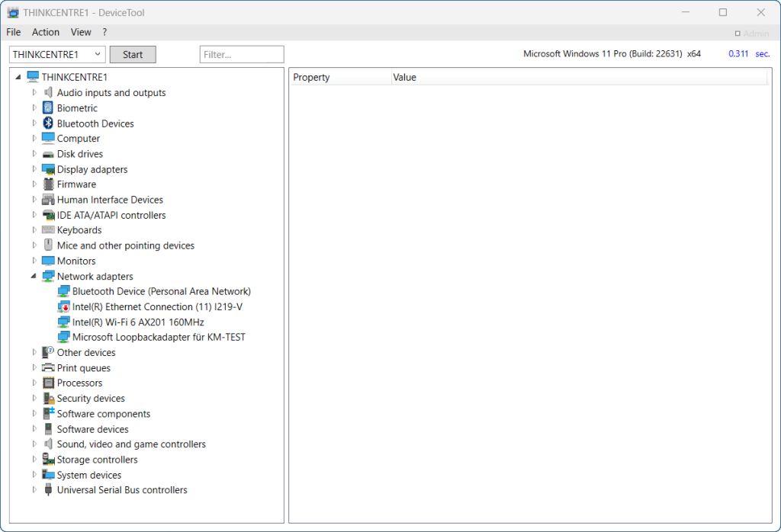Toggle the Admin checkbox
Image resolution: width=781 pixels, height=532 pixels.
tap(738, 34)
